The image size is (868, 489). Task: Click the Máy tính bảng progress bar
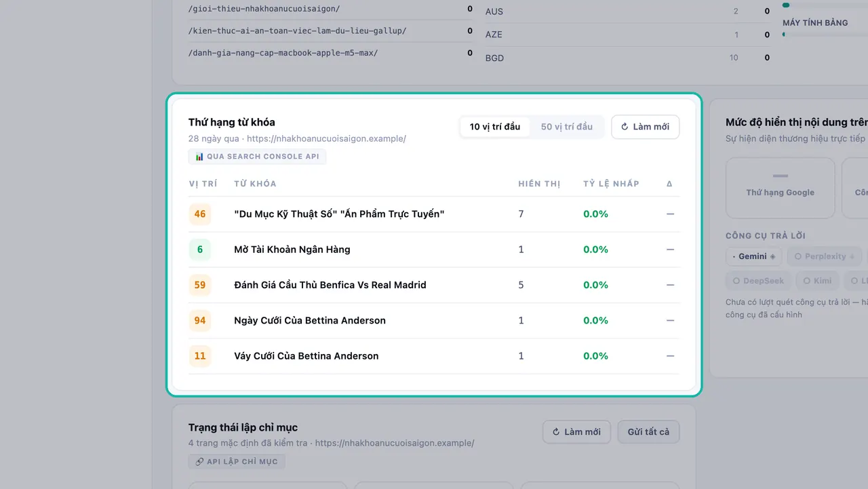825,34
